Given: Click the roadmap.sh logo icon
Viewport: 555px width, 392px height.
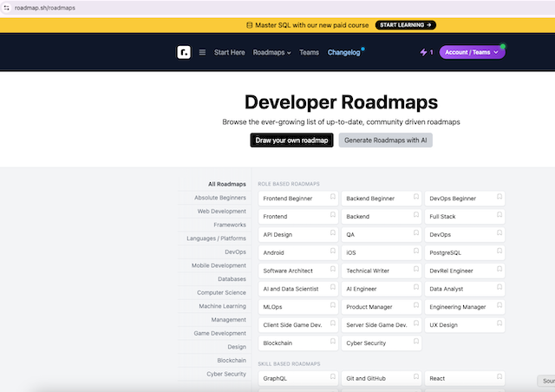Looking at the screenshot, I should point(184,52).
